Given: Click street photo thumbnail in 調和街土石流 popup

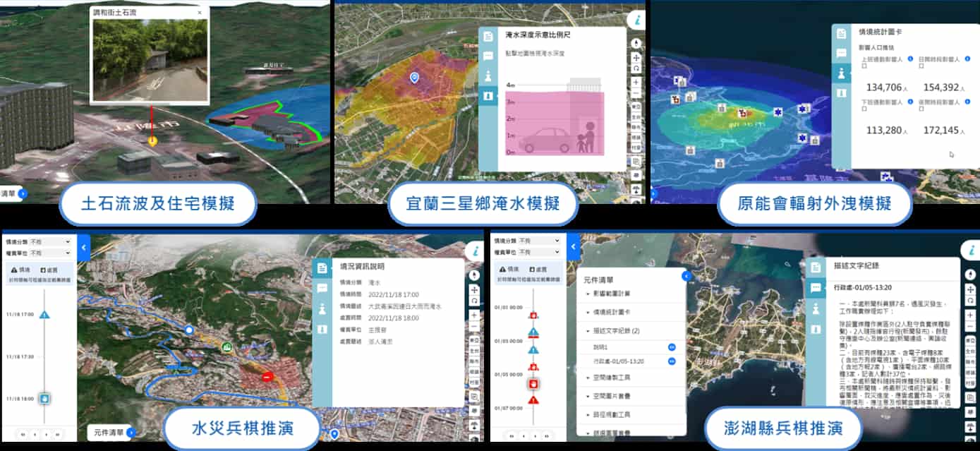Looking at the screenshot, I should coord(150,59).
